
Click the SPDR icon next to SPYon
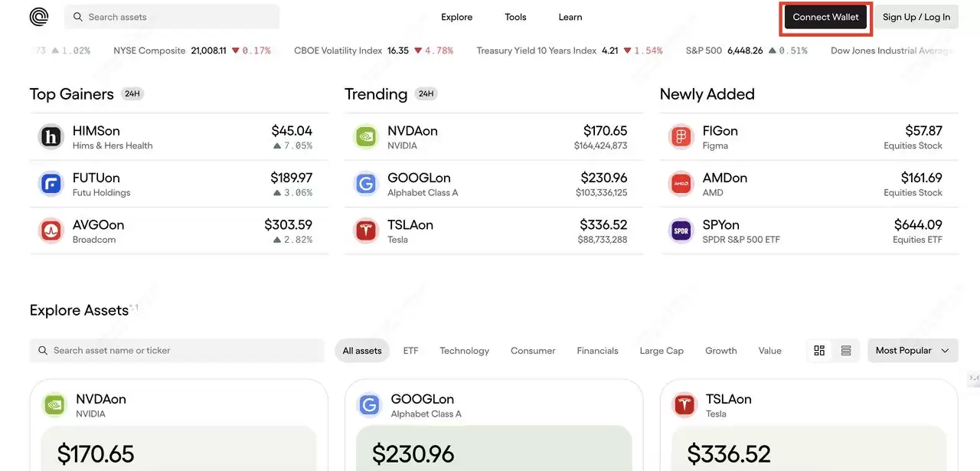point(681,231)
